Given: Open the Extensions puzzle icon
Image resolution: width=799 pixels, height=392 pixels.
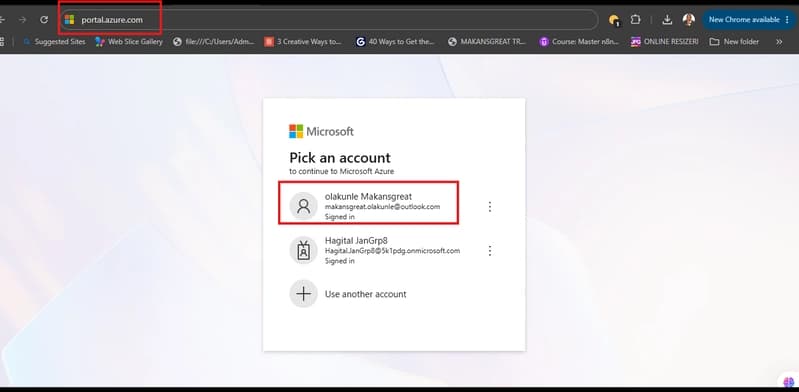Looking at the screenshot, I should pyautogui.click(x=635, y=20).
